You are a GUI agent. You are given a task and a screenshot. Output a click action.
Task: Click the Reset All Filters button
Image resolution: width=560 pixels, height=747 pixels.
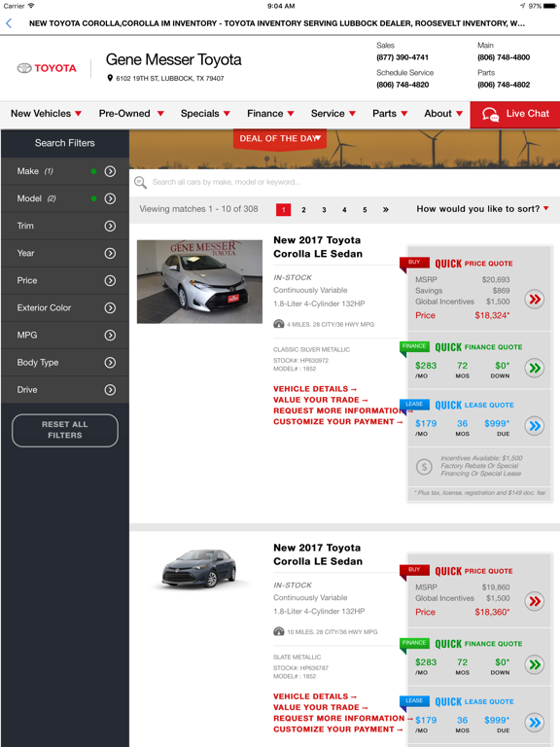65,430
